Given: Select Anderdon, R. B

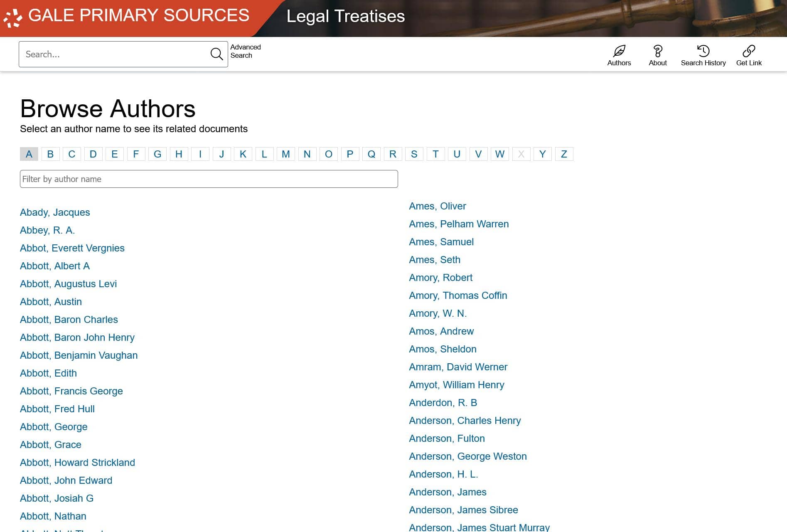Looking at the screenshot, I should tap(443, 403).
